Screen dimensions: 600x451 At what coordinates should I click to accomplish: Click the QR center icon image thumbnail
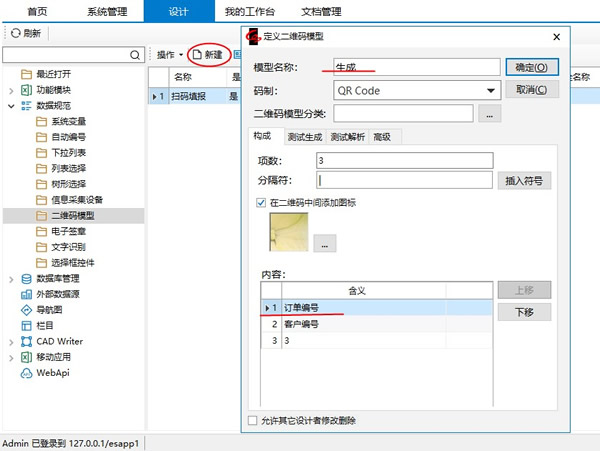[289, 231]
